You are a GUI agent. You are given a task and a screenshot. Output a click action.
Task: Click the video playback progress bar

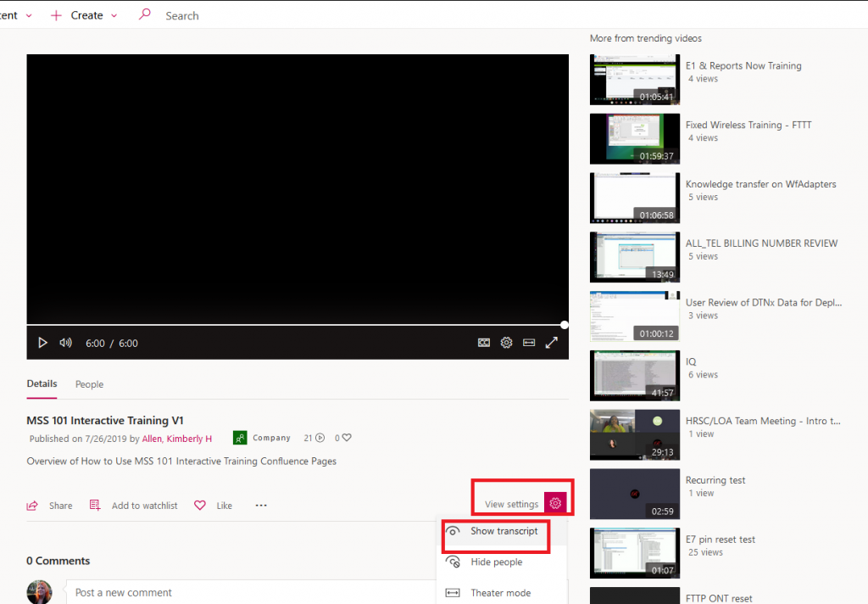297,325
